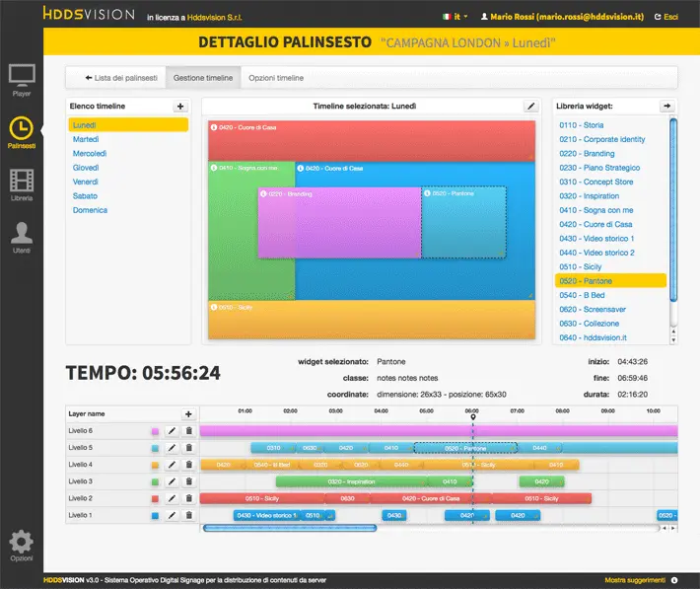The width and height of the screenshot is (700, 589).
Task: Click the Livello 2 red color swatch
Action: pyautogui.click(x=155, y=499)
